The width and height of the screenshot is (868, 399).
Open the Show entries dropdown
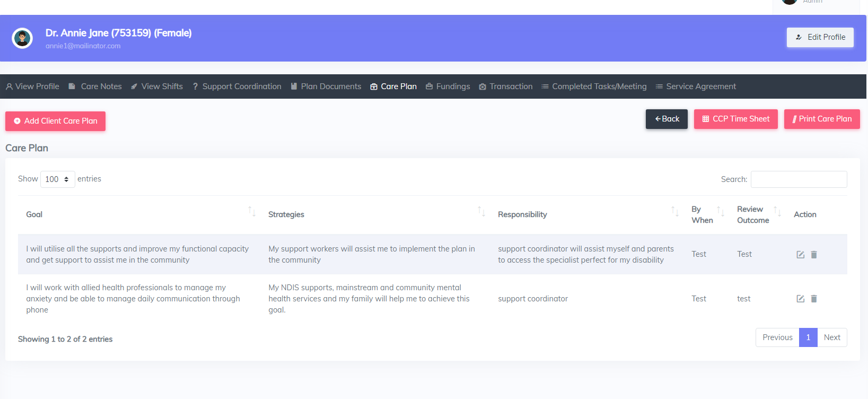pyautogui.click(x=57, y=179)
